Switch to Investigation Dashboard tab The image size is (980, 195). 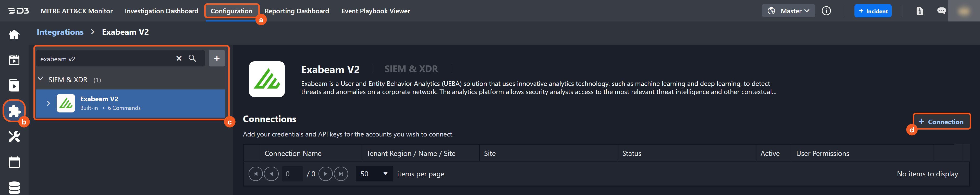(161, 11)
